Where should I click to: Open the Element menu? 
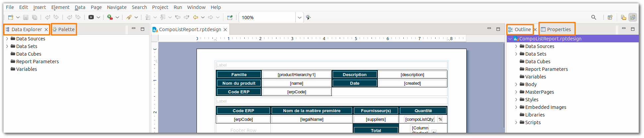60,7
